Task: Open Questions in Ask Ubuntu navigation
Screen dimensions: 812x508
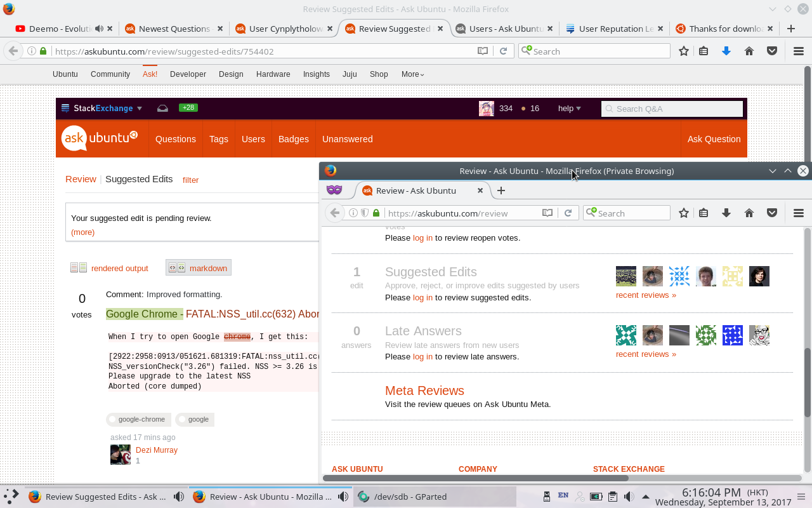Action: click(x=176, y=139)
